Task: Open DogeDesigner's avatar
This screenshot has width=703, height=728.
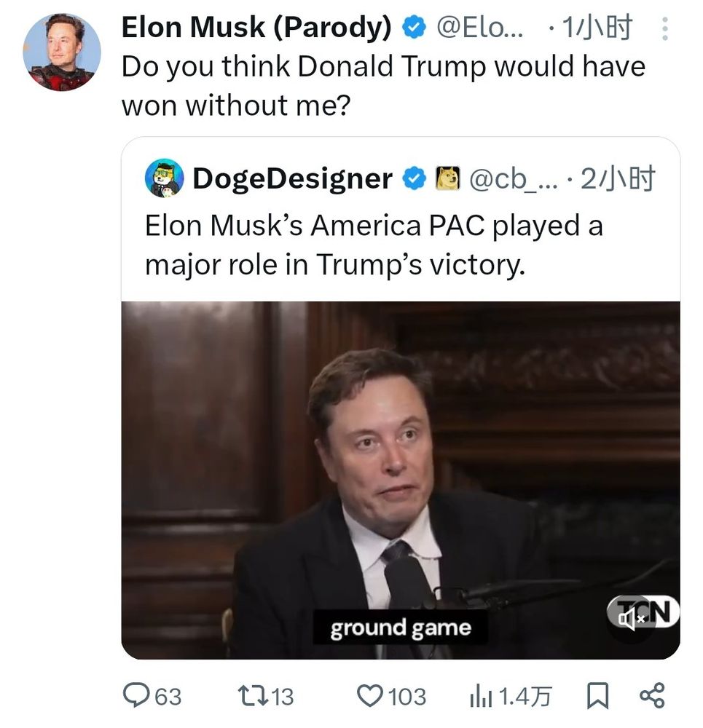Action: (x=164, y=178)
